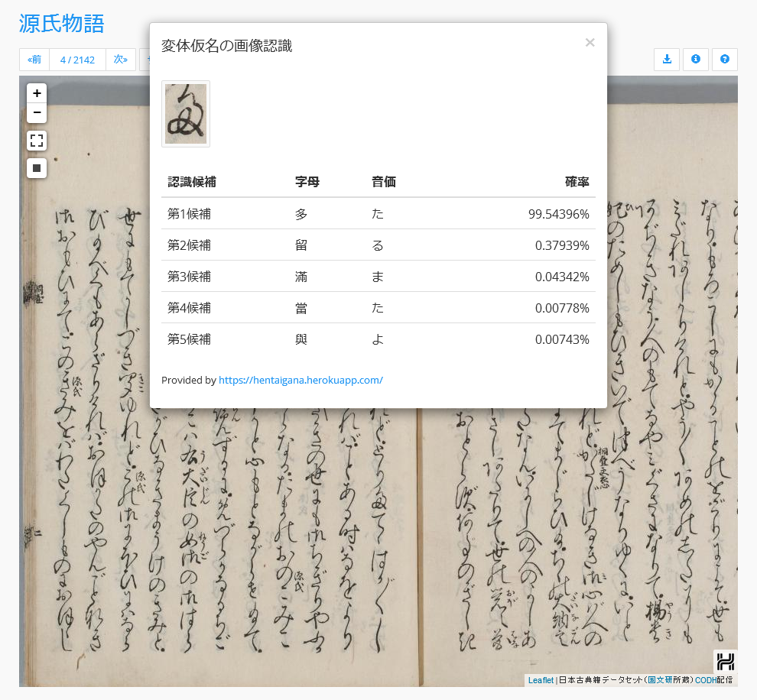Select the 99.54396% probability cell
The height and width of the screenshot is (700, 757).
coord(559,214)
